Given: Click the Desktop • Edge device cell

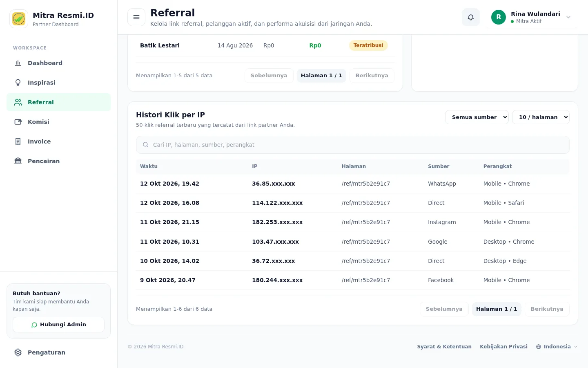Looking at the screenshot, I should coord(505,261).
